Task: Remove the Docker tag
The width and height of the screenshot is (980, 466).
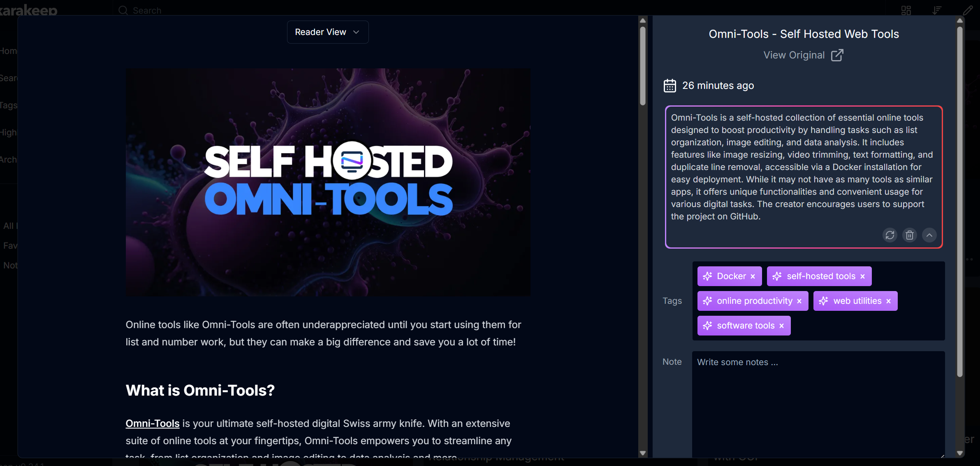Action: tap(753, 277)
